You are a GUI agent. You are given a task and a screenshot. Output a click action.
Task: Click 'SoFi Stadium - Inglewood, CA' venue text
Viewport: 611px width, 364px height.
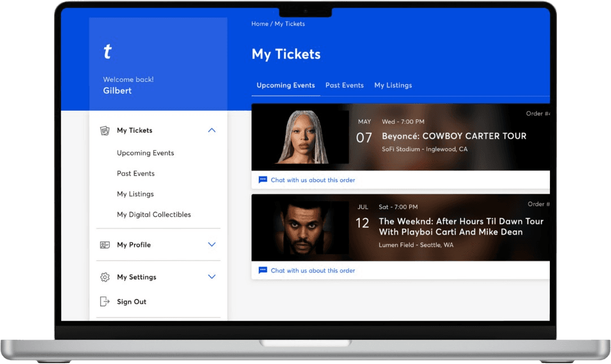coord(424,149)
